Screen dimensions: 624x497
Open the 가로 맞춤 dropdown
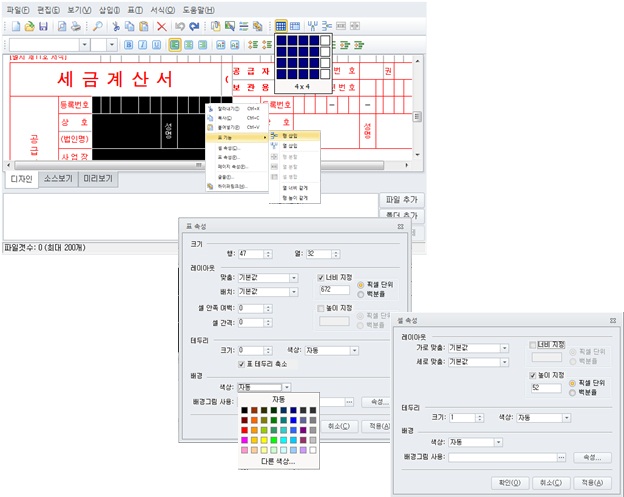point(504,348)
